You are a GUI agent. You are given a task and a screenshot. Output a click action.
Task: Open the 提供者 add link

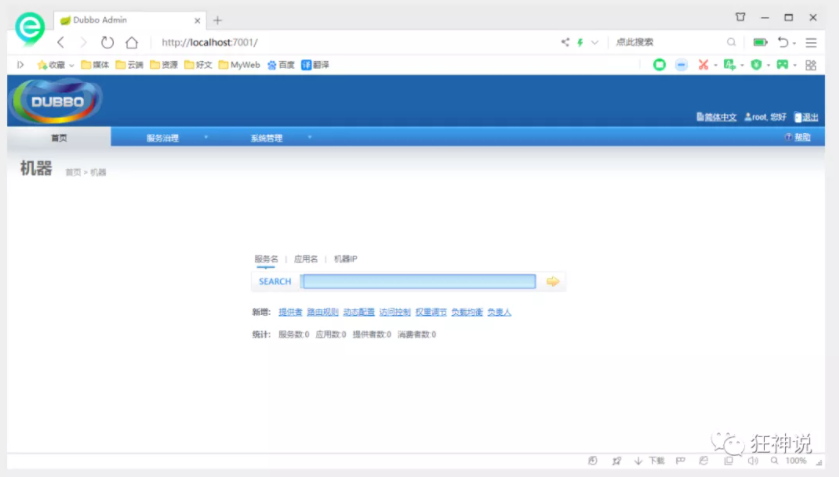point(291,312)
